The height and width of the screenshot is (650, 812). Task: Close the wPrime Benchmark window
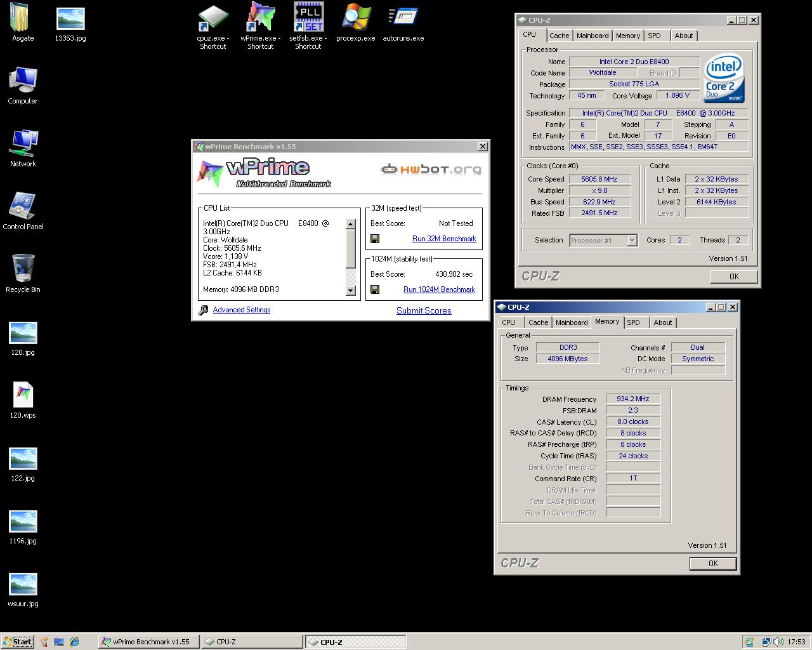pyautogui.click(x=483, y=147)
